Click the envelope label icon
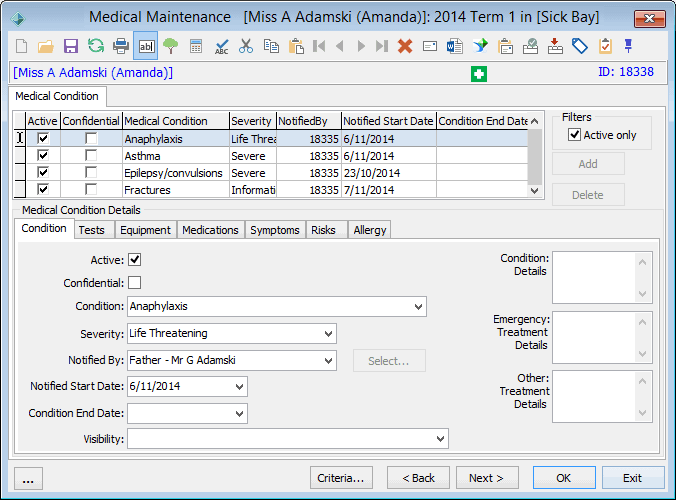This screenshot has height=500, width=676. [430, 46]
